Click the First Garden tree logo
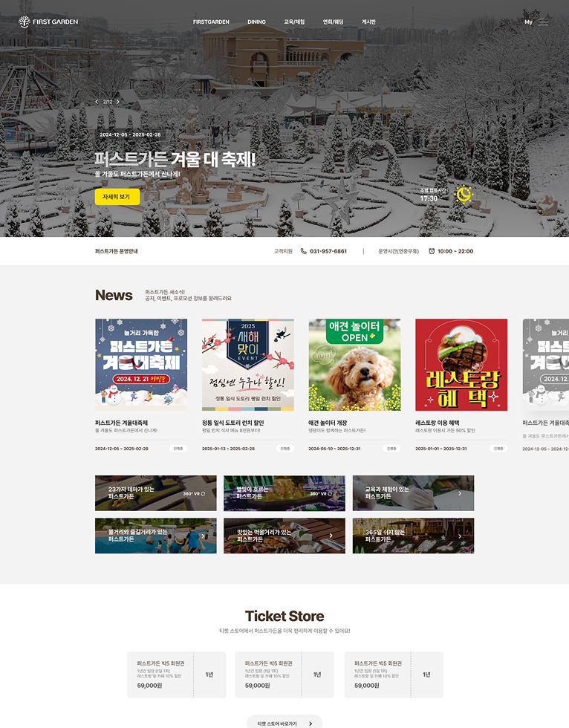 point(24,22)
